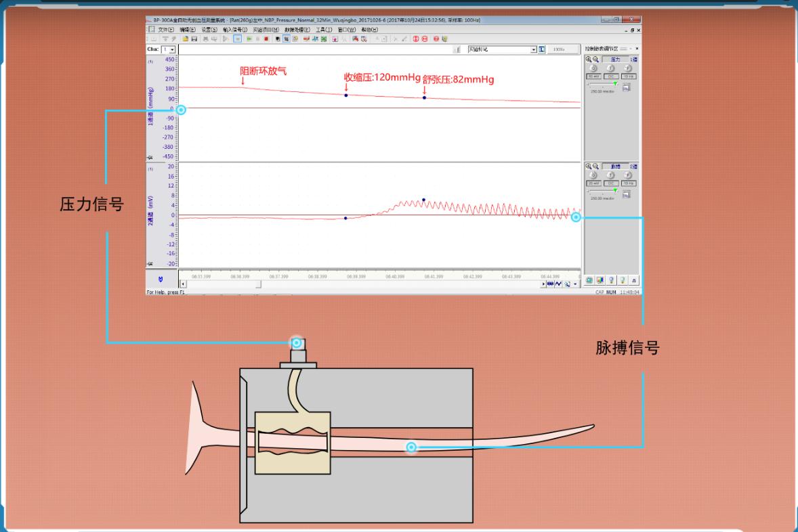Click the pressure channel small panel icon

pos(627,87)
